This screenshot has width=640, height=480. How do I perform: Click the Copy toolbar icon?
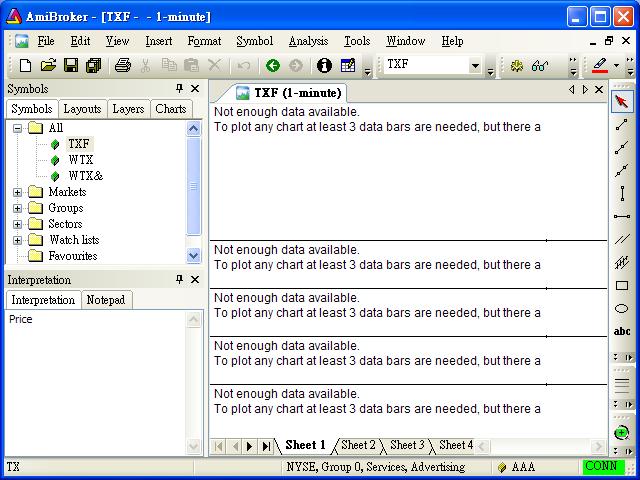click(169, 65)
